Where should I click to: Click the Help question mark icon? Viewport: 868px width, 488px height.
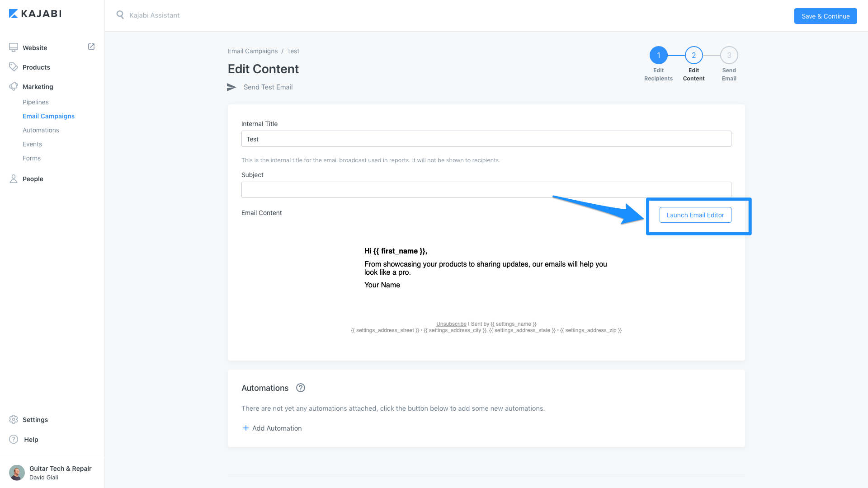14,439
